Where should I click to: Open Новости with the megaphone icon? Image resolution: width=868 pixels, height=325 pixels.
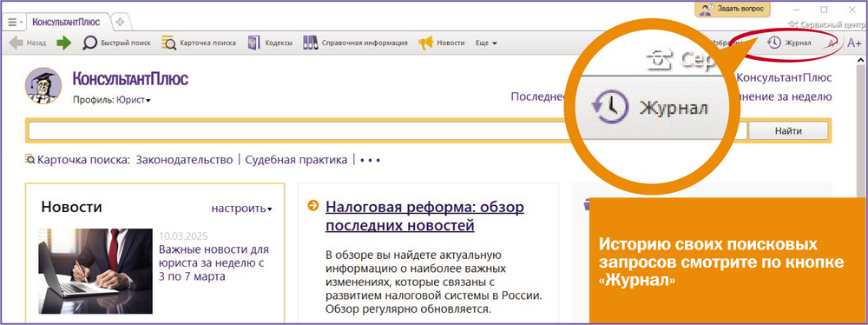(441, 43)
